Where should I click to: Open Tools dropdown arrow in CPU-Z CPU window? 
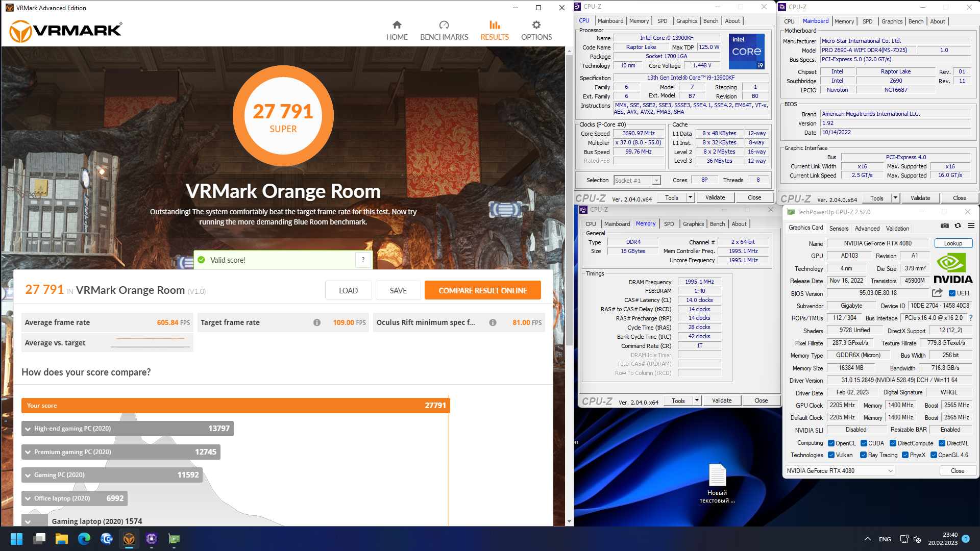point(690,197)
